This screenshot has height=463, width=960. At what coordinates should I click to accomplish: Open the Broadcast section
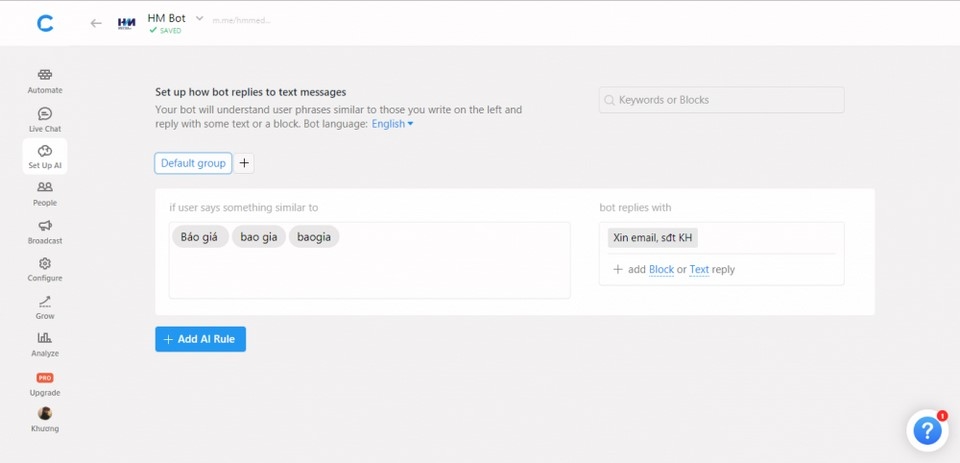(45, 232)
